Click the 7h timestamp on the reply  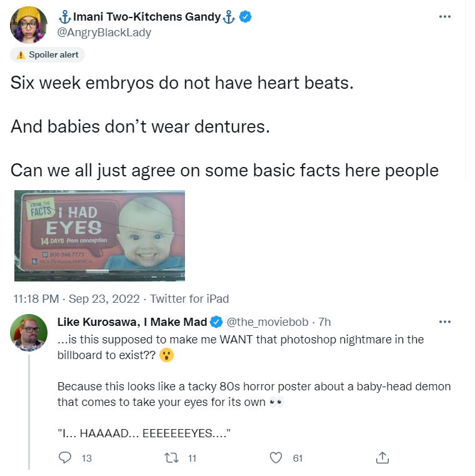(x=324, y=322)
